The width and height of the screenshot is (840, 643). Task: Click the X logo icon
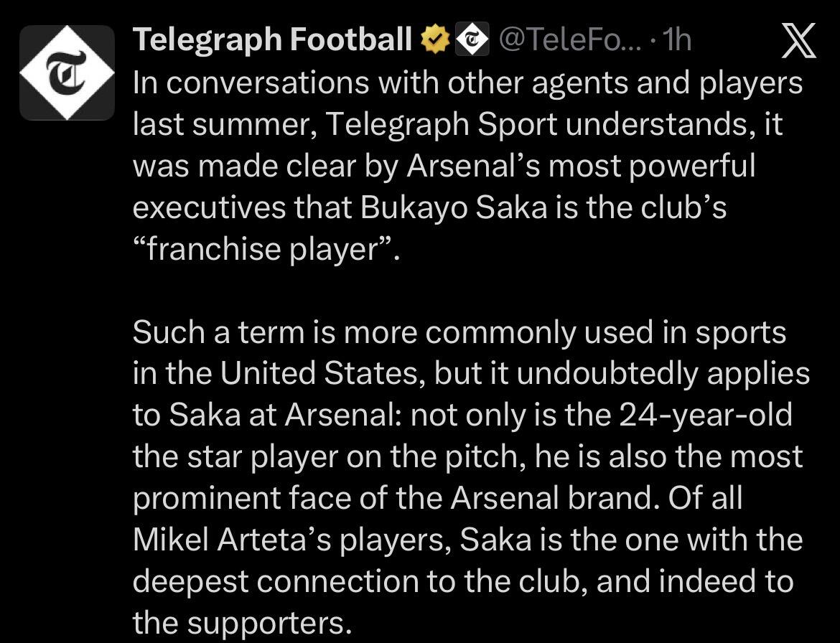798,42
